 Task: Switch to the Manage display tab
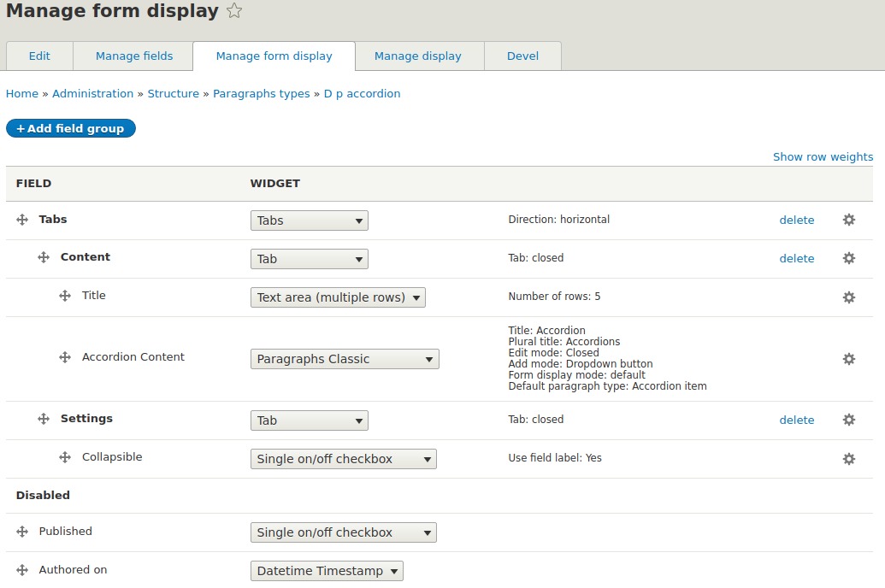click(x=418, y=55)
